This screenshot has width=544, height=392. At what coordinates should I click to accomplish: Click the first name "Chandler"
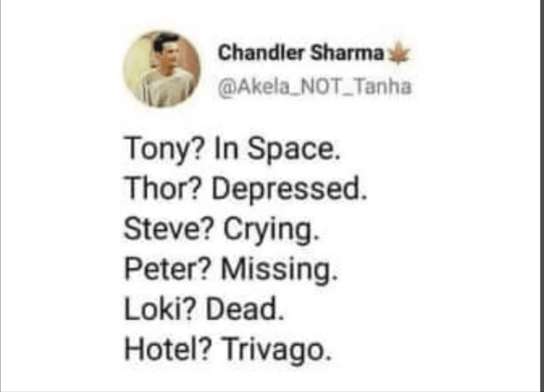[x=261, y=54]
